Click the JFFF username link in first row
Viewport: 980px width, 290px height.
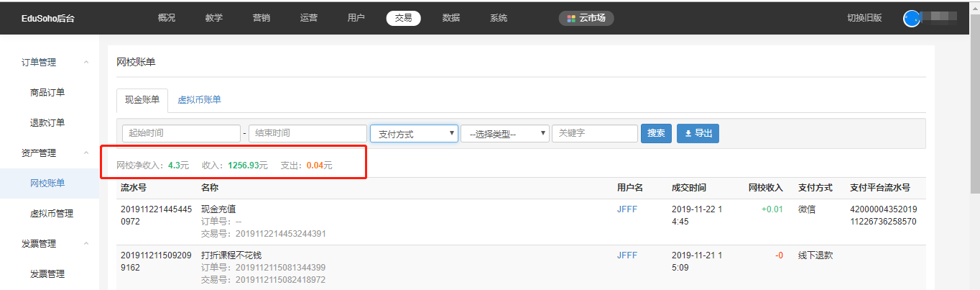click(x=627, y=209)
